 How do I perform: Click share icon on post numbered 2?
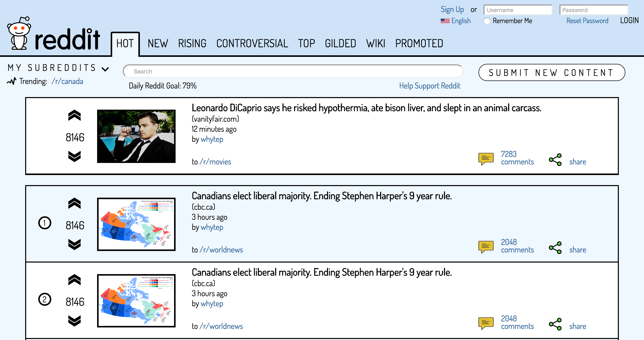pyautogui.click(x=555, y=324)
